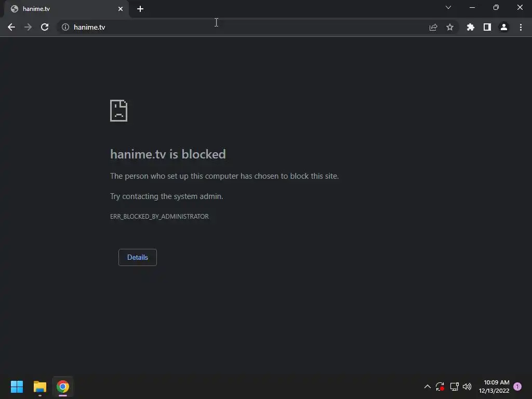This screenshot has height=399, width=532.
Task: Open network status tray icon
Action: pos(454,387)
